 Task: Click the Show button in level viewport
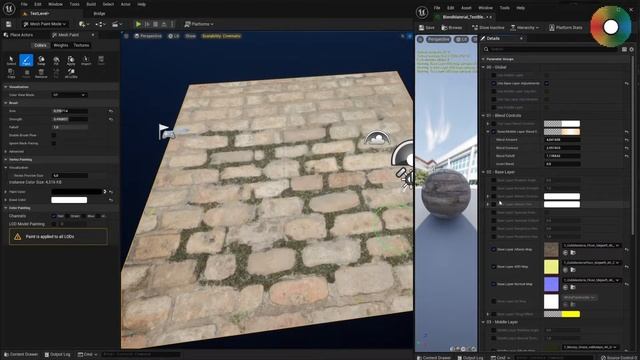tap(190, 36)
